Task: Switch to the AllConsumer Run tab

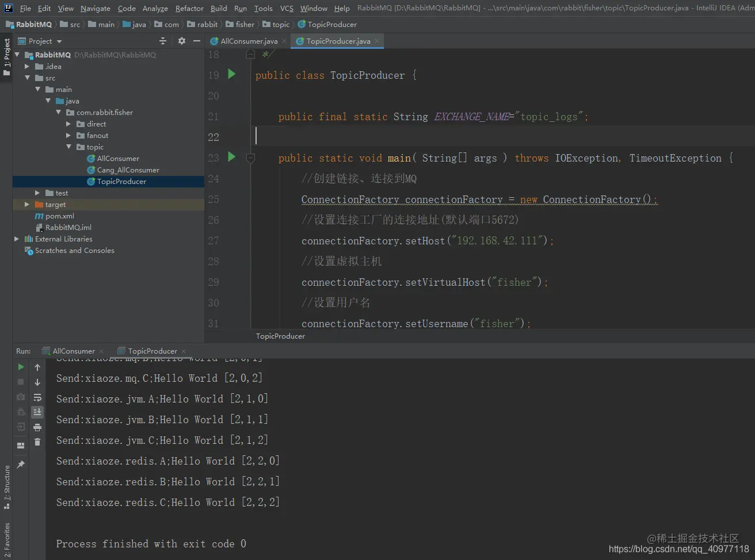Action: point(74,351)
